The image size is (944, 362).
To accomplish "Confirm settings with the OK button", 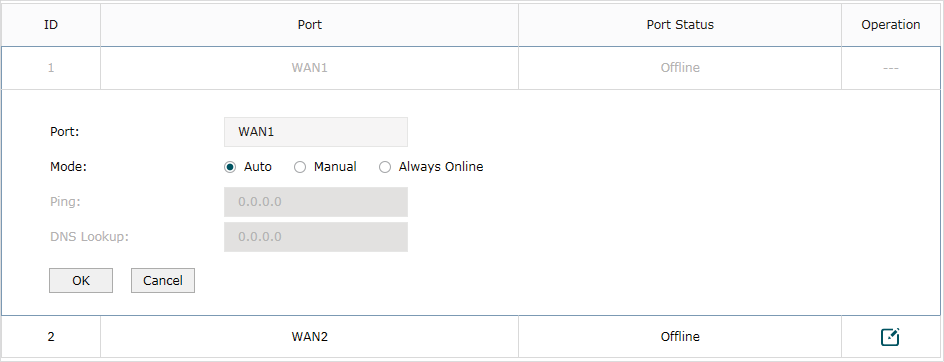I will (81, 281).
